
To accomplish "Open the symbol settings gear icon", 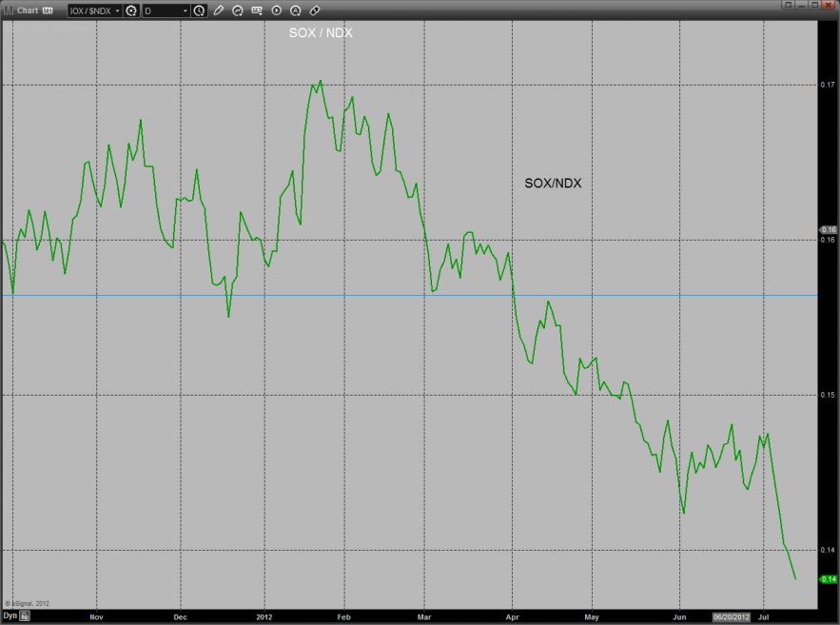I will [x=131, y=10].
